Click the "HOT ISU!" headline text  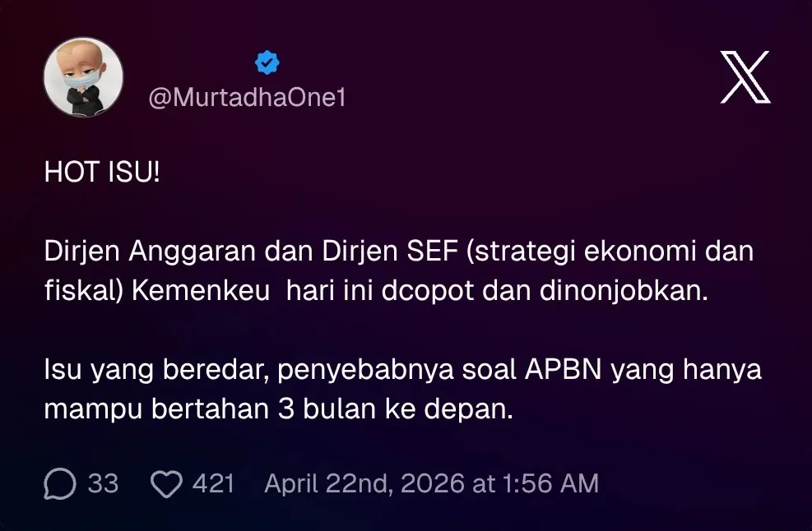(x=103, y=174)
